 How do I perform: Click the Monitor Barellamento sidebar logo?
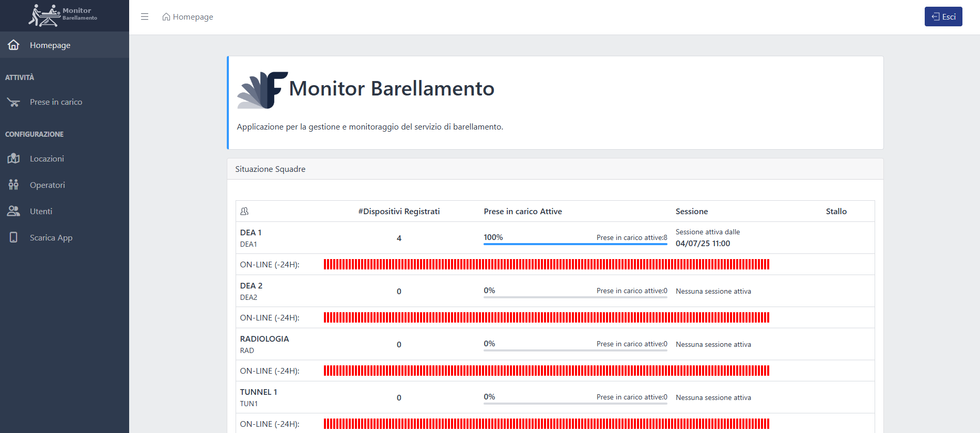point(63,15)
